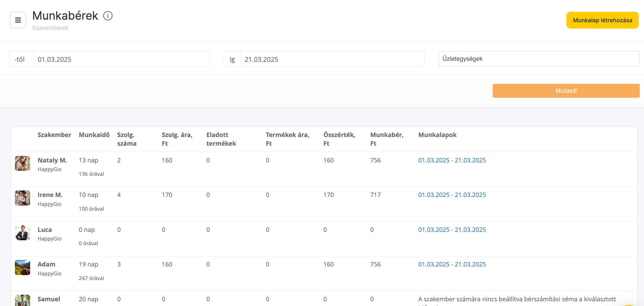Screen dimensions: 644x306
Task: Click the Szakemberek breadcrumb subtitle
Action: (x=50, y=28)
